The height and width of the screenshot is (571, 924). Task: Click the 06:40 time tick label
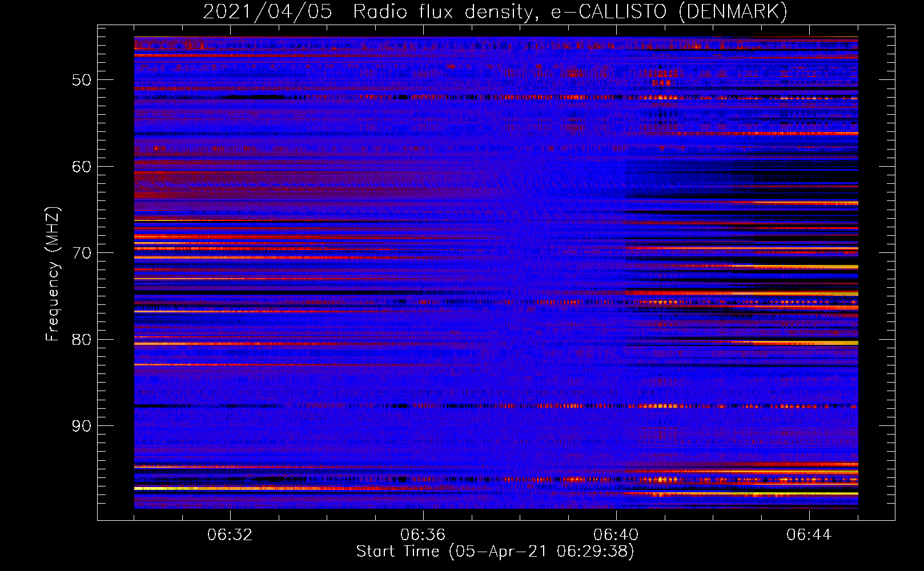click(616, 535)
